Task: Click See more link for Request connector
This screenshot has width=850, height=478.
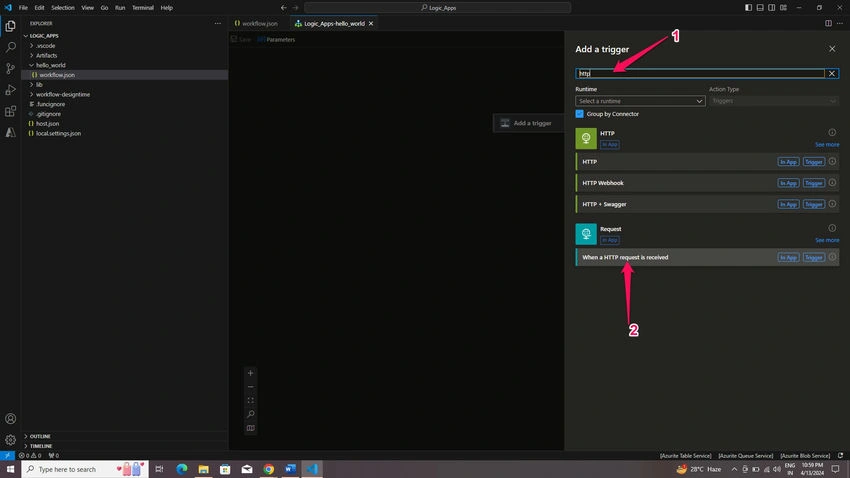Action: (x=827, y=240)
